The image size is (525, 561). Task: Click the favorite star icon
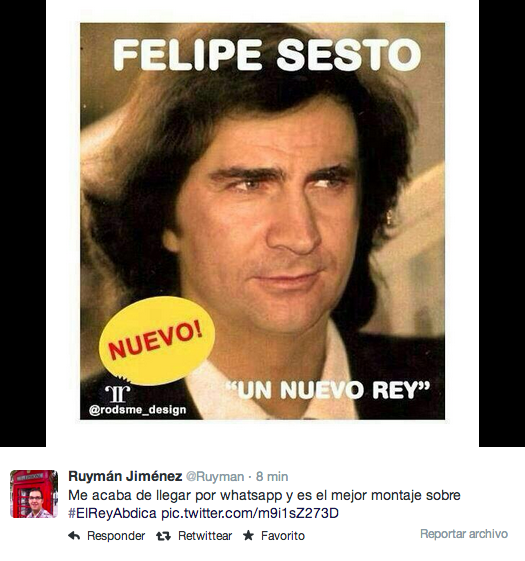[x=248, y=535]
